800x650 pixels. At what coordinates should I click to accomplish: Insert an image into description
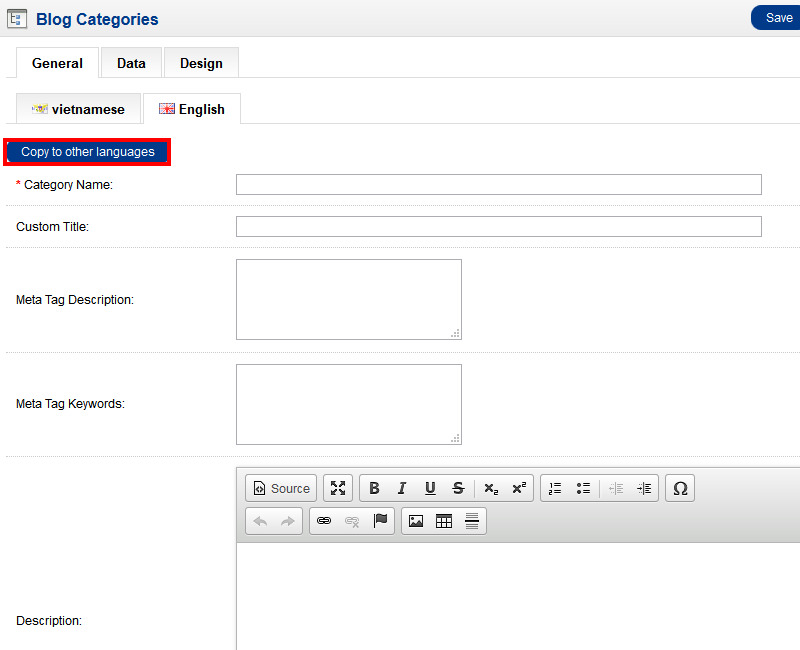click(416, 521)
